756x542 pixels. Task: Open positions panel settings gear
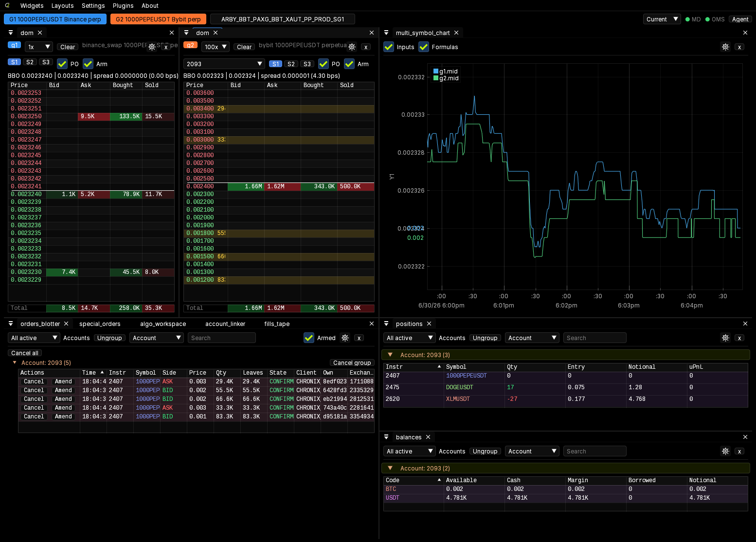click(725, 338)
